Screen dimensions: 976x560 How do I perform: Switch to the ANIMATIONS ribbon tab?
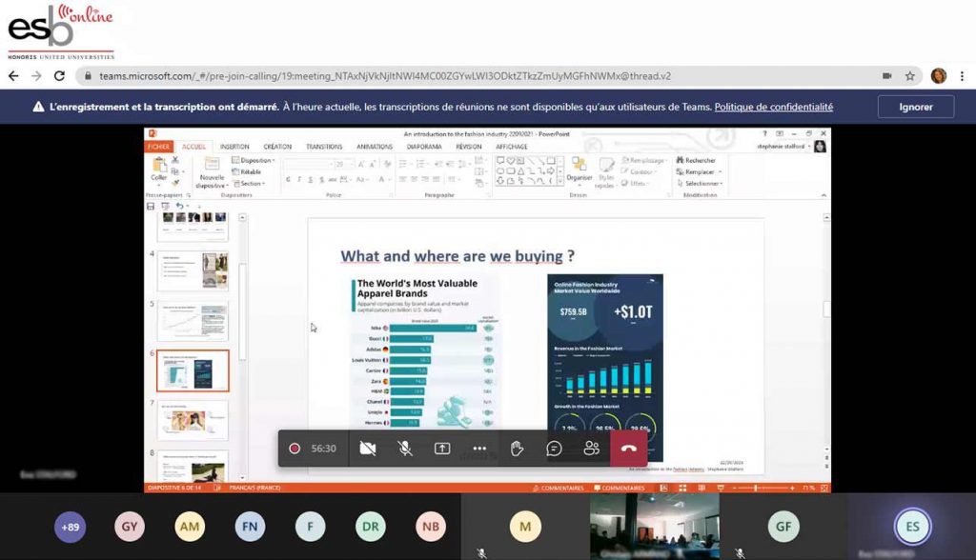coord(374,147)
